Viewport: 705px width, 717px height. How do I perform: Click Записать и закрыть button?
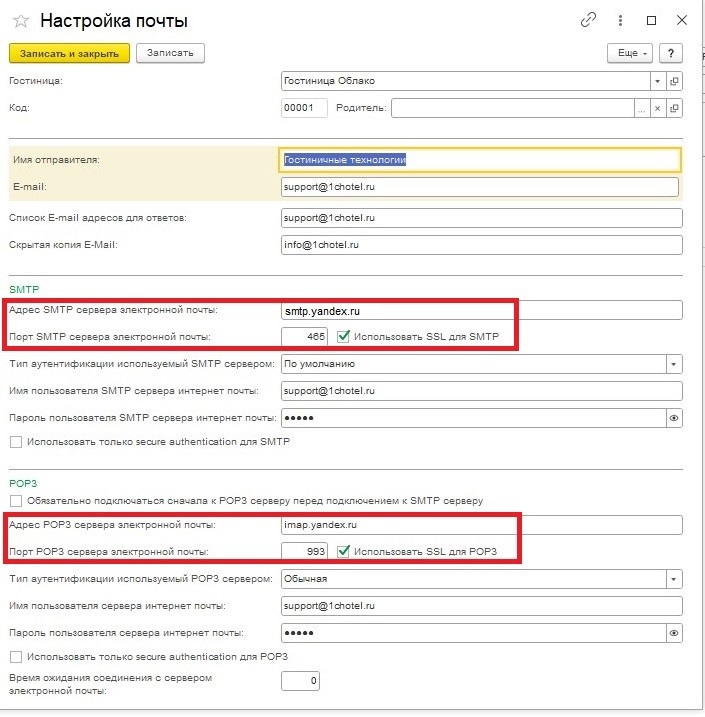(x=69, y=53)
